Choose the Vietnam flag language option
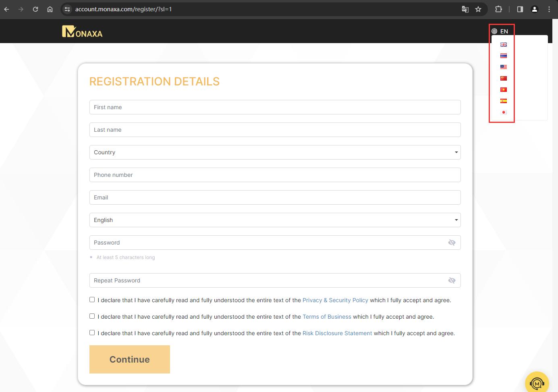This screenshot has height=392, width=558. click(504, 90)
